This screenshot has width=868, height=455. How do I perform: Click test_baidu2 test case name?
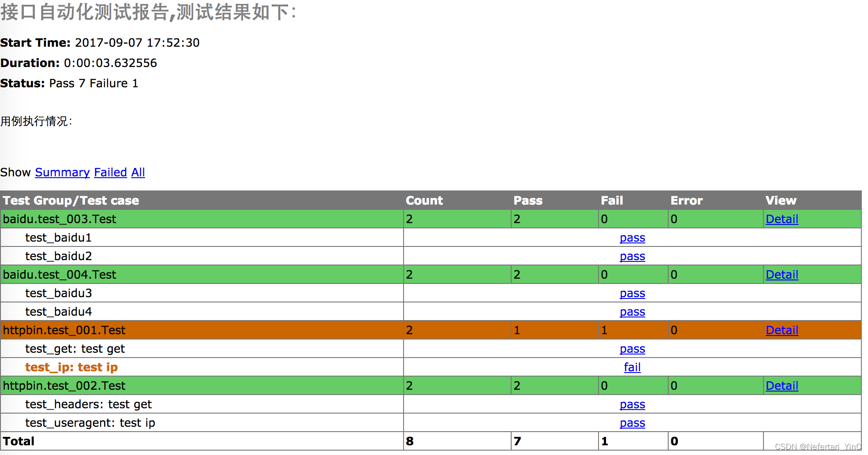pyautogui.click(x=58, y=256)
